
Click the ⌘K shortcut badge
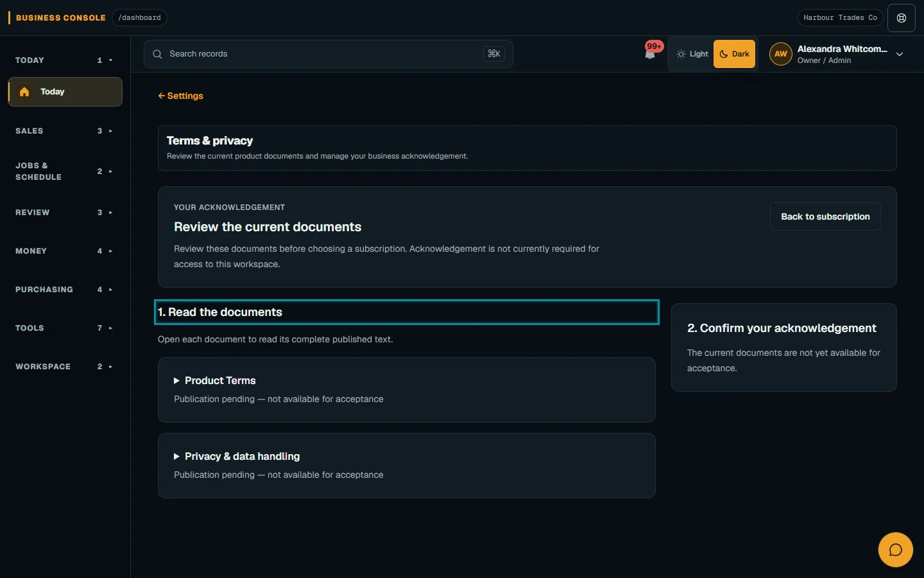coord(494,54)
